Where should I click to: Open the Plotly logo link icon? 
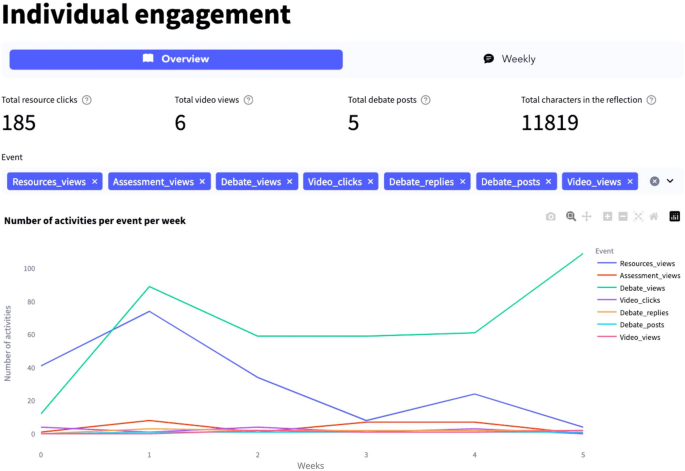pos(674,216)
